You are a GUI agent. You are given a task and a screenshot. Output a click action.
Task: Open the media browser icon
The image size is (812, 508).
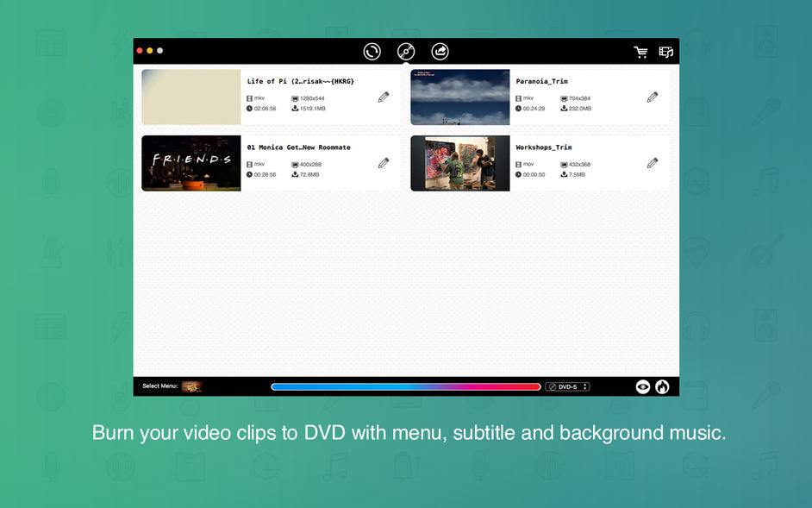pos(666,52)
